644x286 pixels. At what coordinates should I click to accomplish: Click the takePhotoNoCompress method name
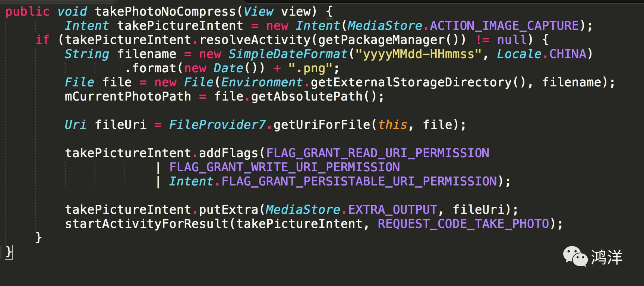tap(165, 12)
